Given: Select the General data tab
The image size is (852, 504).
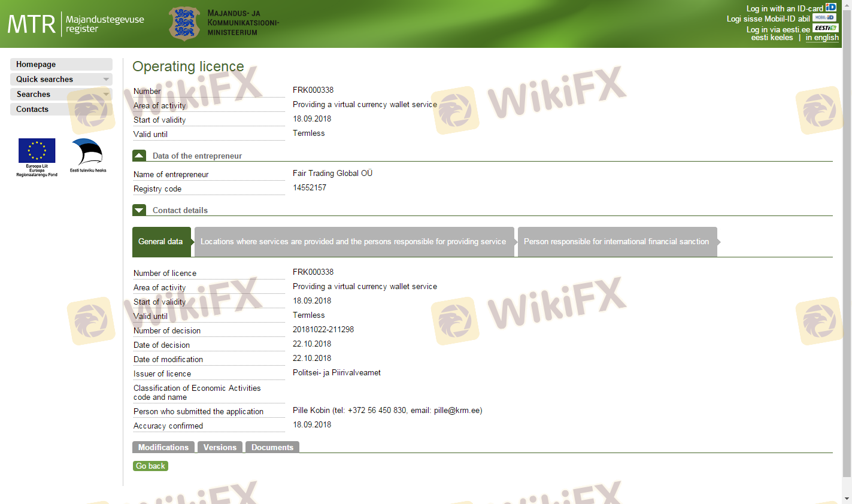Looking at the screenshot, I should tap(160, 242).
